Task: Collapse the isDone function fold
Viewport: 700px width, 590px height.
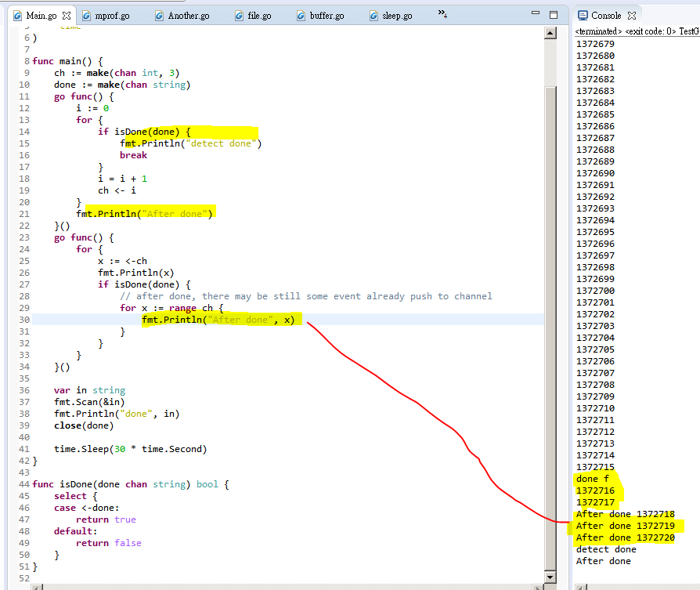Action: (27, 484)
